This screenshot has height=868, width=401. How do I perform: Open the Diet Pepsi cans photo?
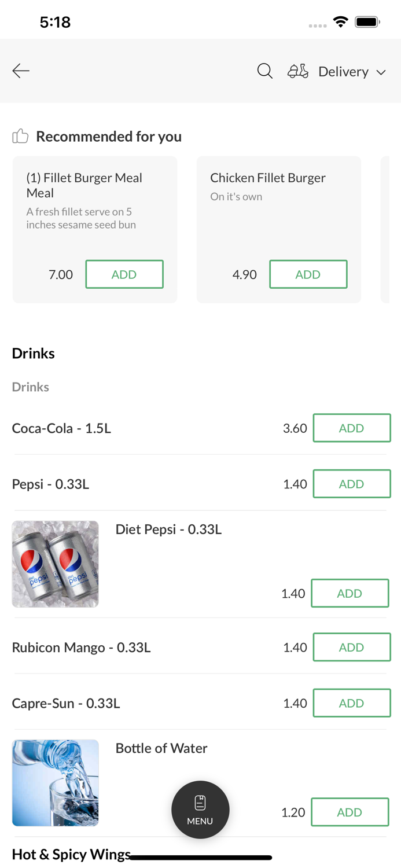tap(56, 564)
